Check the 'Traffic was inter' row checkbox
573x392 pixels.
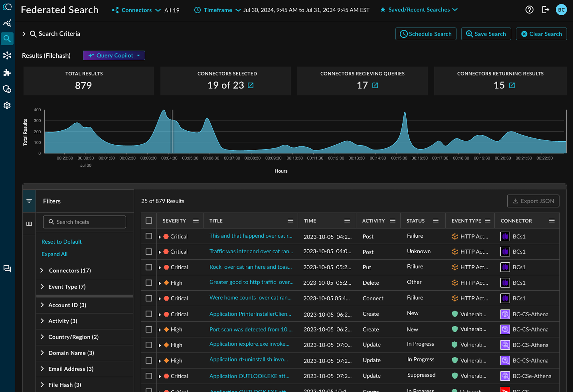149,252
